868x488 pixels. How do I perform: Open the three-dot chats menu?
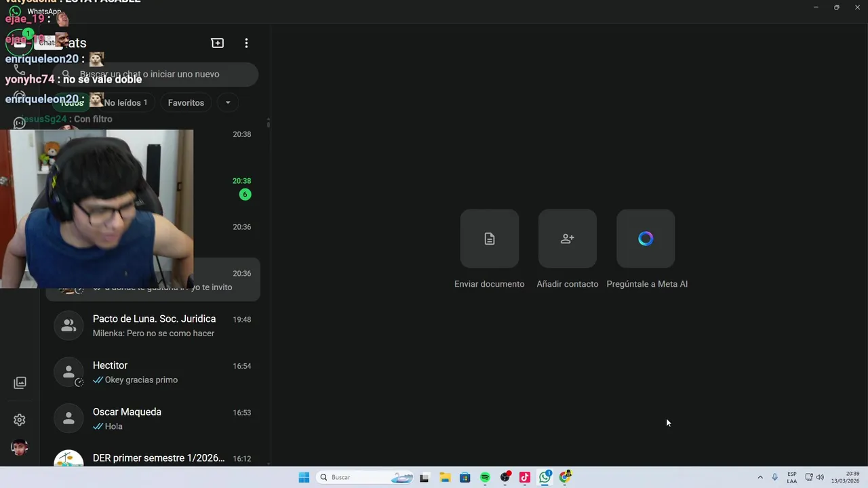coord(246,43)
